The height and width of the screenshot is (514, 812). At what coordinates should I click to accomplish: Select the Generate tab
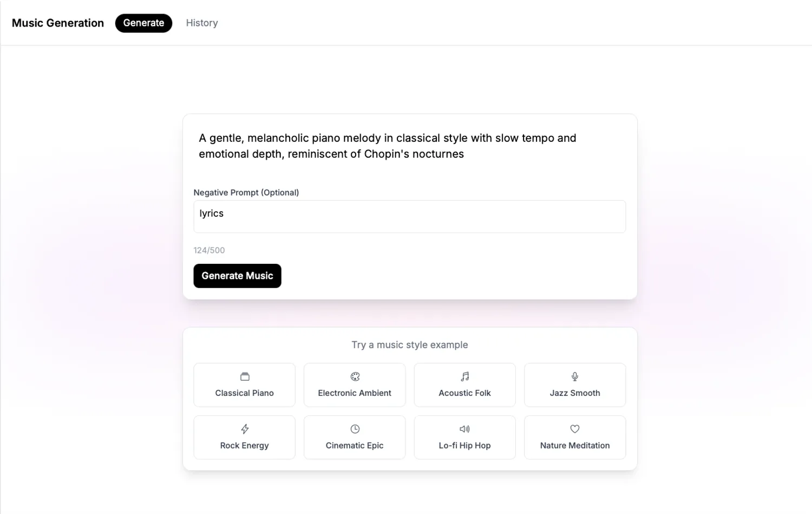(143, 23)
